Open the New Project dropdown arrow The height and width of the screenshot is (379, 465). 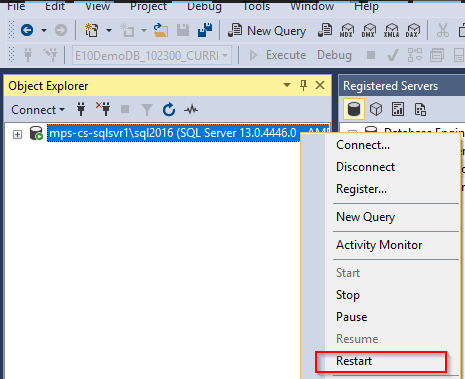109,30
